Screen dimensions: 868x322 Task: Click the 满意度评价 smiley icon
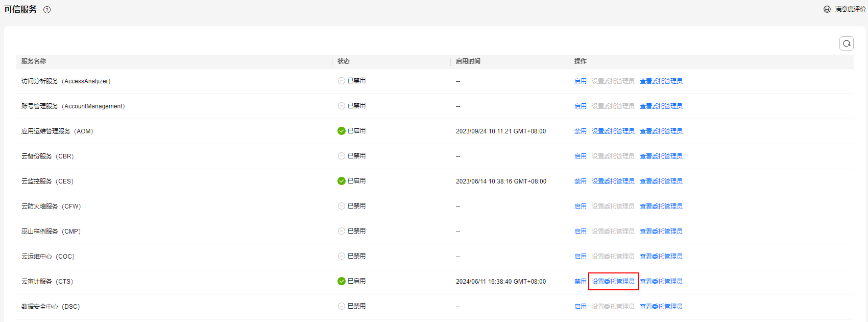(x=827, y=9)
